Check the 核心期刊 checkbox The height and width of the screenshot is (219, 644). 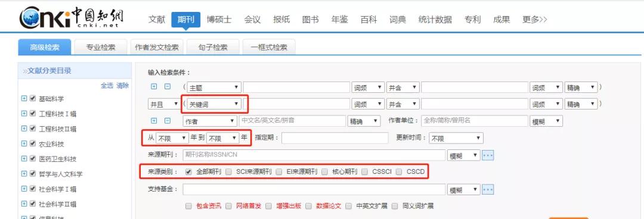coord(324,171)
